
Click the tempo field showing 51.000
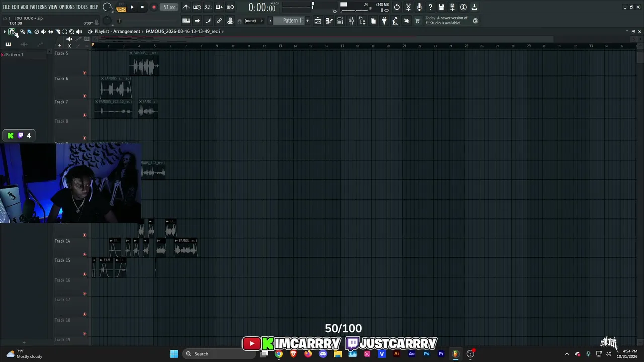[x=170, y=7]
